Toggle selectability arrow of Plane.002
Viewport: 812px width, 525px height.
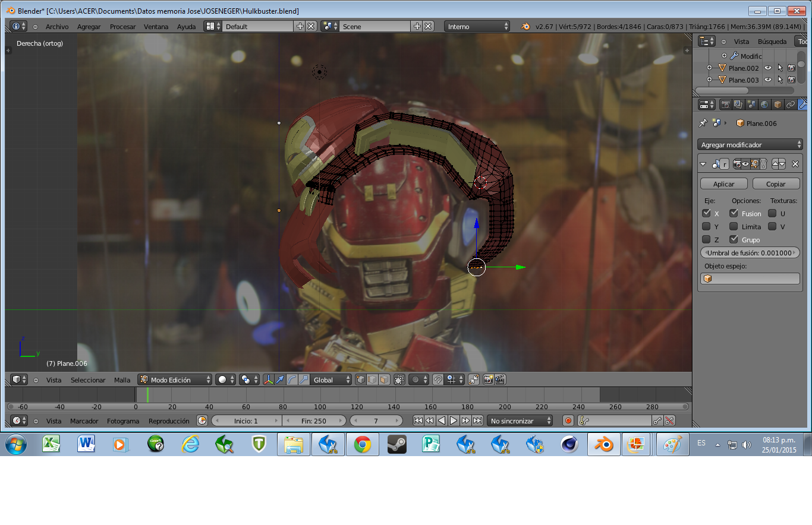click(x=780, y=68)
